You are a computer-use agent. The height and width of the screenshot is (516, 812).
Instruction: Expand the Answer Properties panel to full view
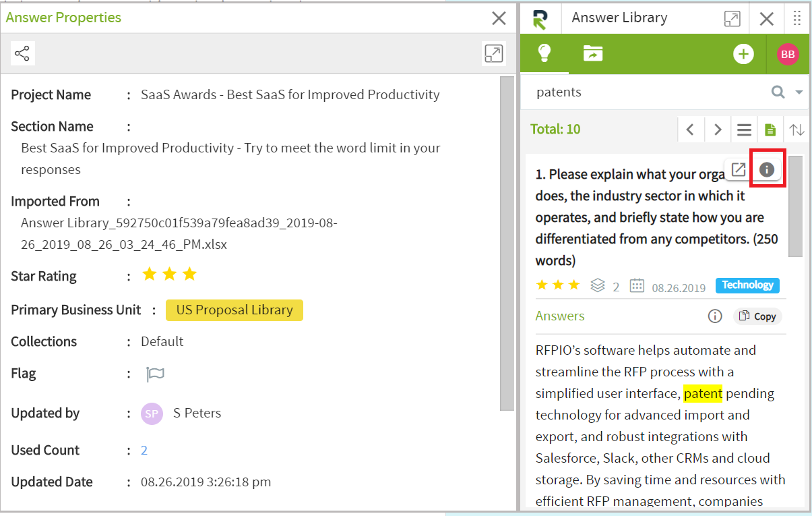494,53
